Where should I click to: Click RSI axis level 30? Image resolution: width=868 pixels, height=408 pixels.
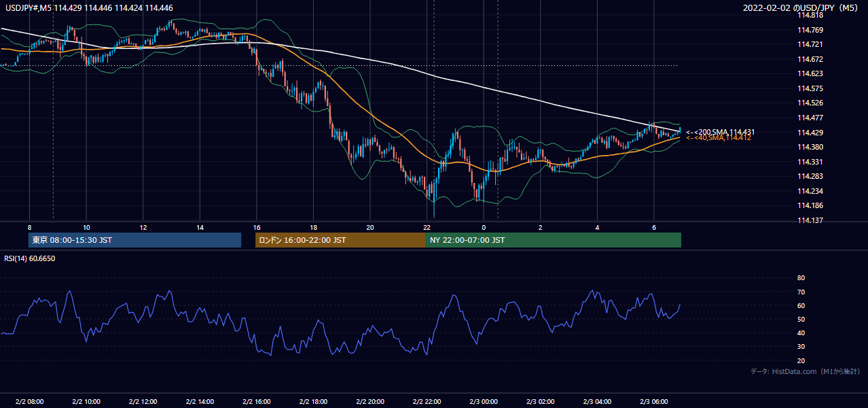[x=801, y=347]
